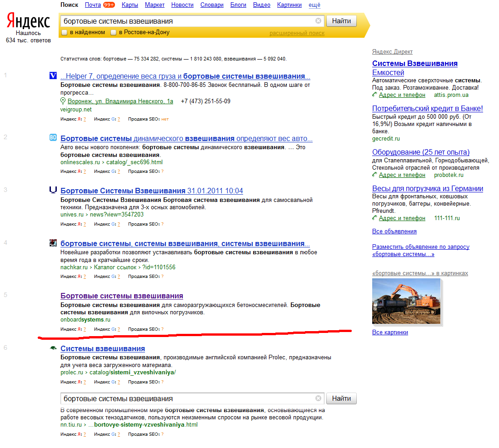
Task: Click the gecredit.ru ad URL
Action: (386, 139)
